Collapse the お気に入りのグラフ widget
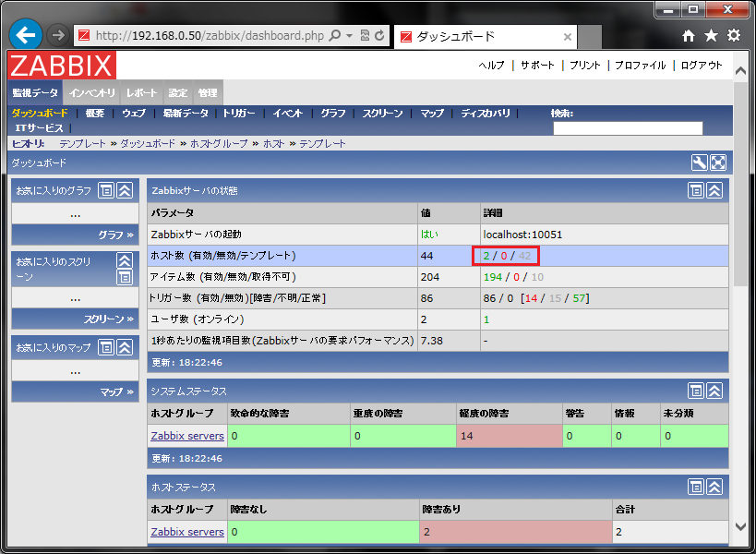Screen dimensions: 756x554 [x=125, y=190]
